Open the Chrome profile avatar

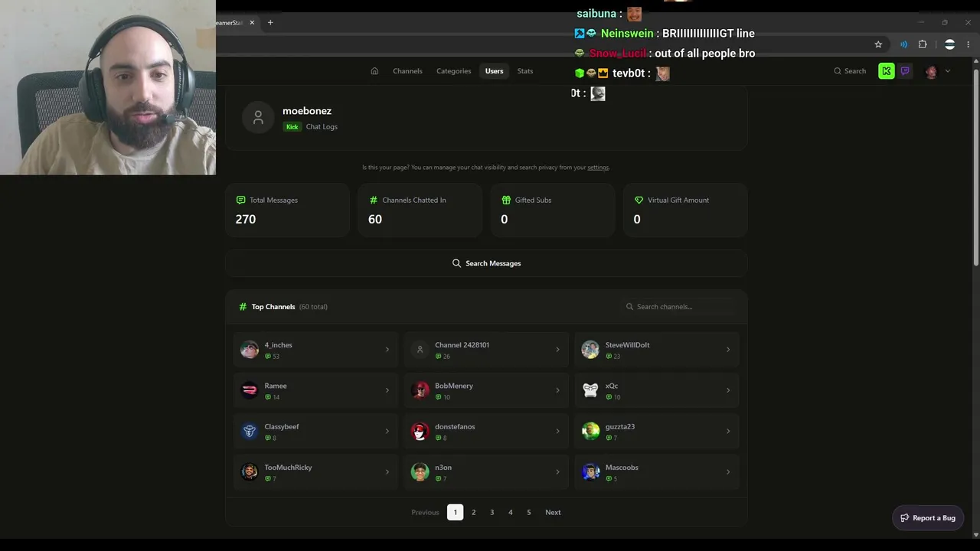(949, 44)
